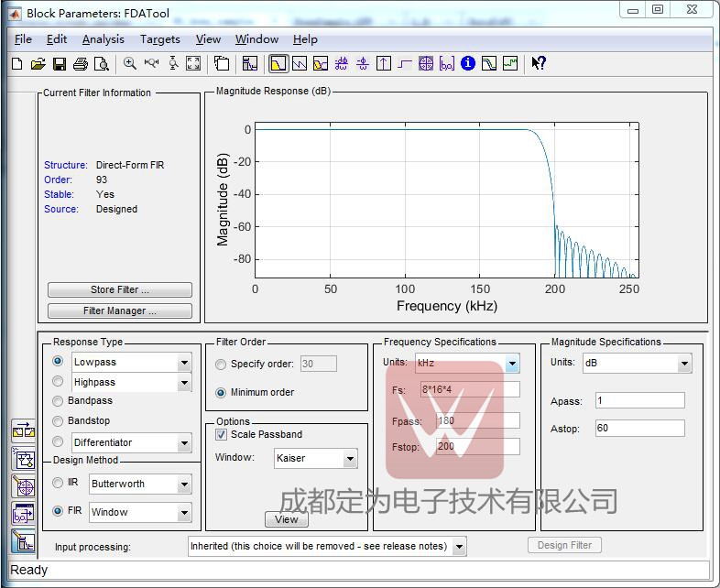Open the Help menu
The image size is (720, 588).
pyautogui.click(x=305, y=39)
